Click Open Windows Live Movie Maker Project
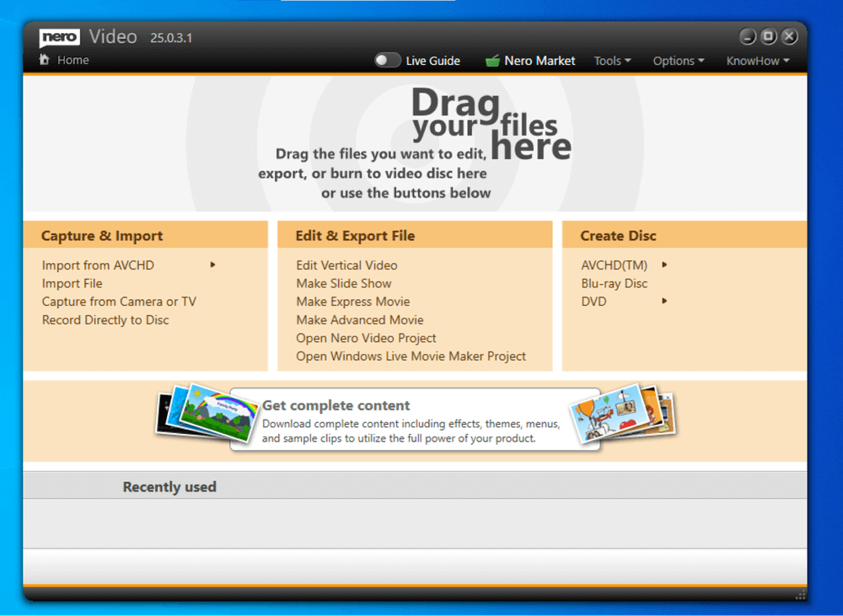Screen dimensions: 843x616 pos(411,356)
